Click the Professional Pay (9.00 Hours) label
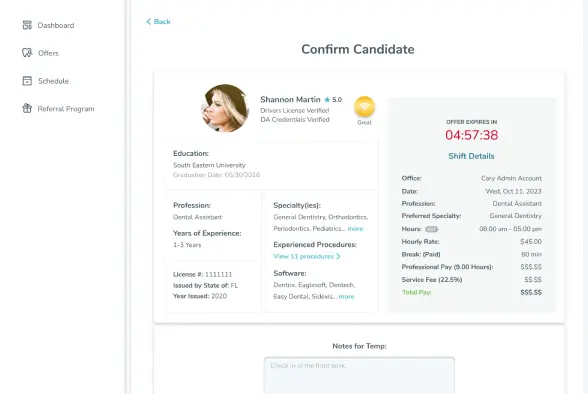 click(447, 267)
